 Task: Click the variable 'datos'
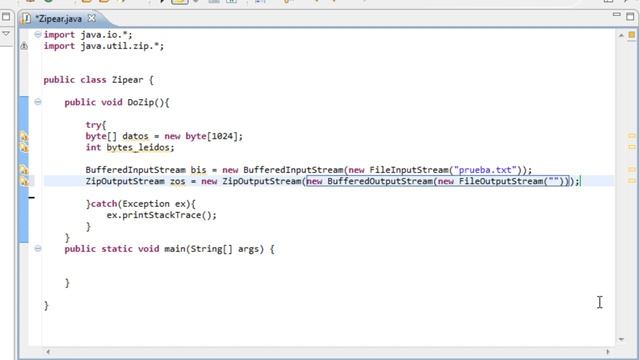[135, 136]
